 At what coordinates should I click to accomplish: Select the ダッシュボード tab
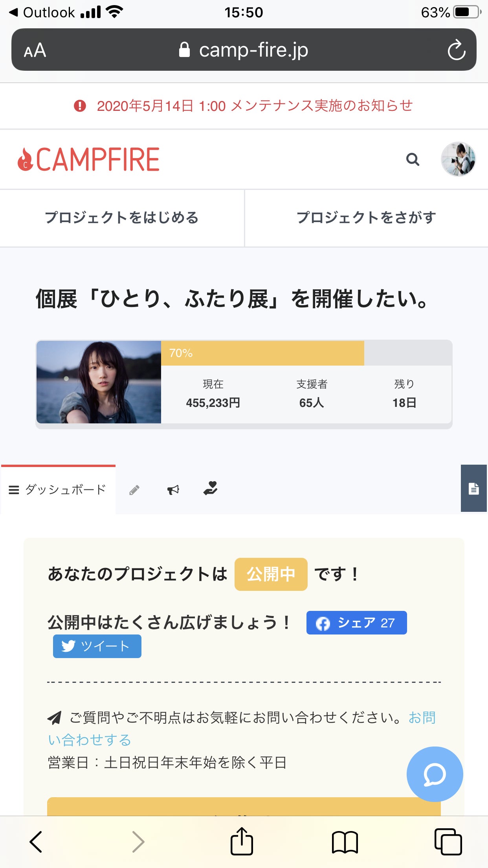coord(58,490)
